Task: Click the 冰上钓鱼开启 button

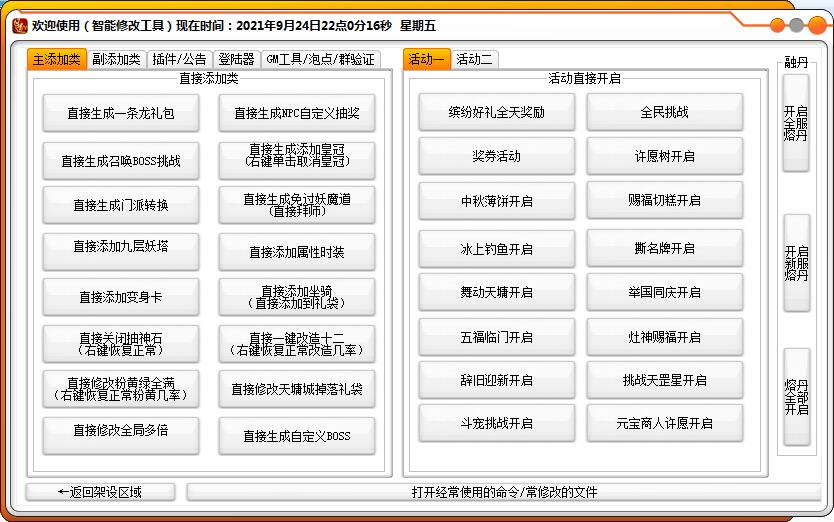Action: coord(497,249)
